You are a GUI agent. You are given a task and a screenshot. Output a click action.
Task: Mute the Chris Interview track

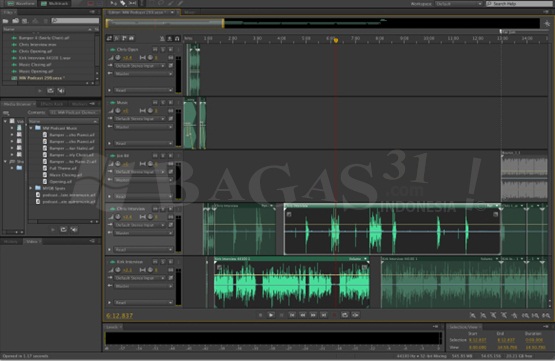pyautogui.click(x=155, y=209)
